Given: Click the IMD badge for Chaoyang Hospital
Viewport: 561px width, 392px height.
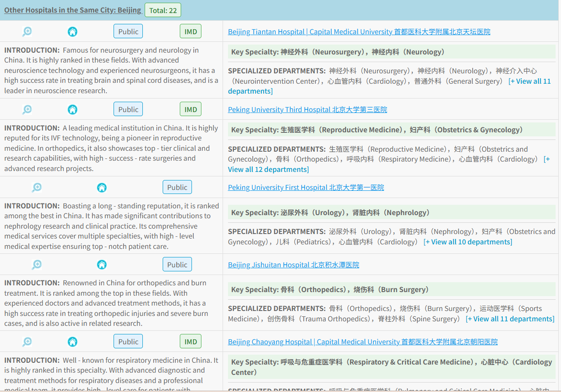Looking at the screenshot, I should [191, 342].
